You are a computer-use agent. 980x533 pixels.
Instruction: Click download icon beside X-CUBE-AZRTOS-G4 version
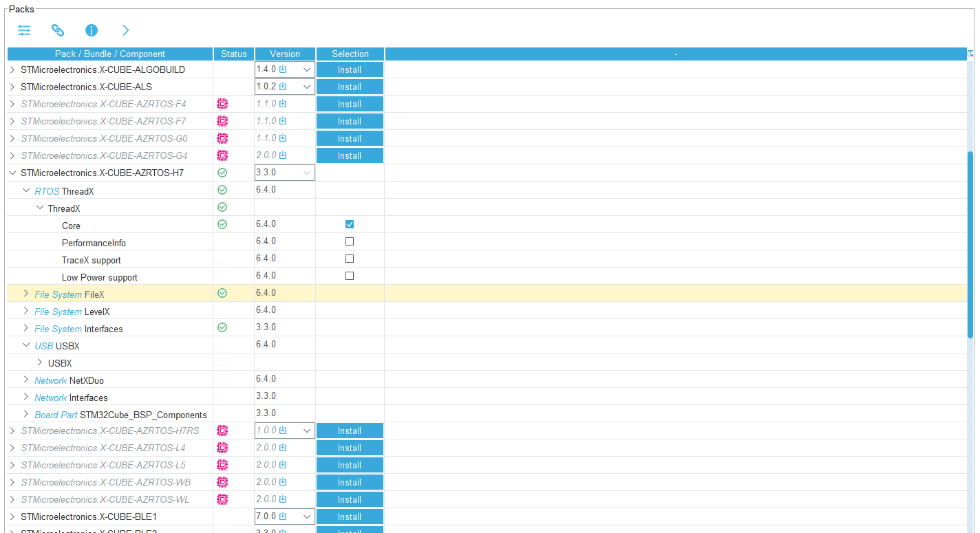(x=283, y=155)
